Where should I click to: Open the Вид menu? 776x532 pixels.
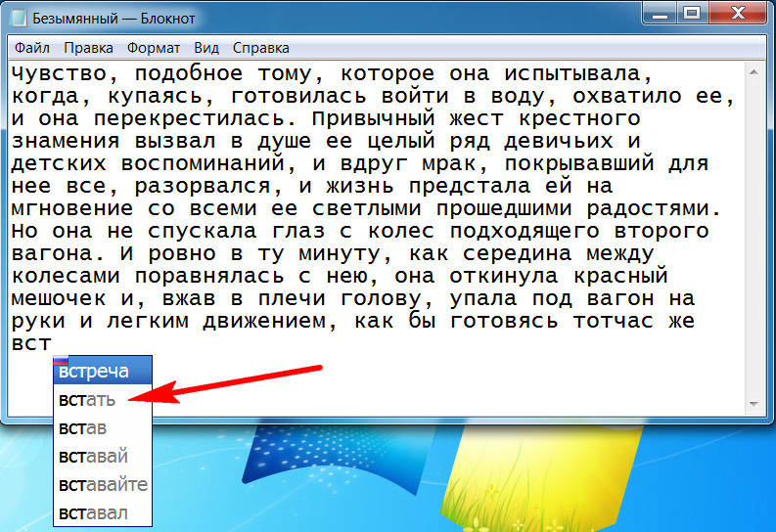click(x=206, y=47)
